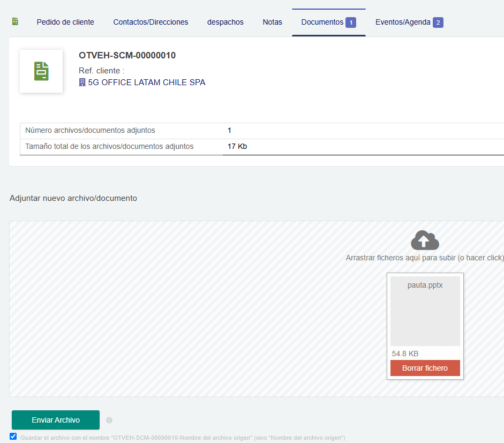Open the despachos tab
504x443 pixels.
pos(225,22)
